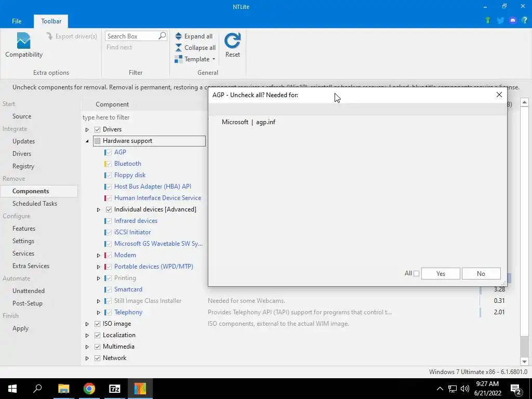The height and width of the screenshot is (399, 532).
Task: Click the component list scrollbar down arrow
Action: tap(524, 362)
